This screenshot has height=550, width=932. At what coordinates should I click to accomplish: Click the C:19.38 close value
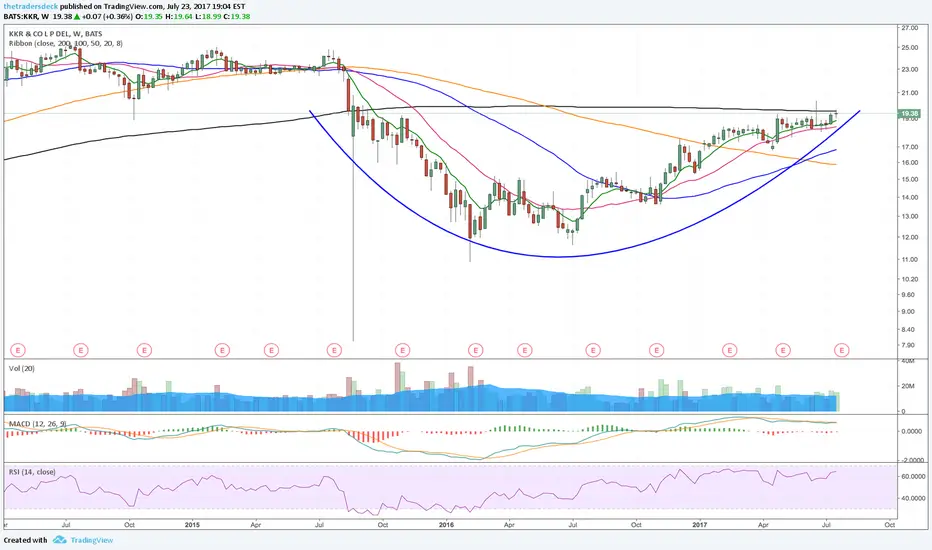(237, 17)
